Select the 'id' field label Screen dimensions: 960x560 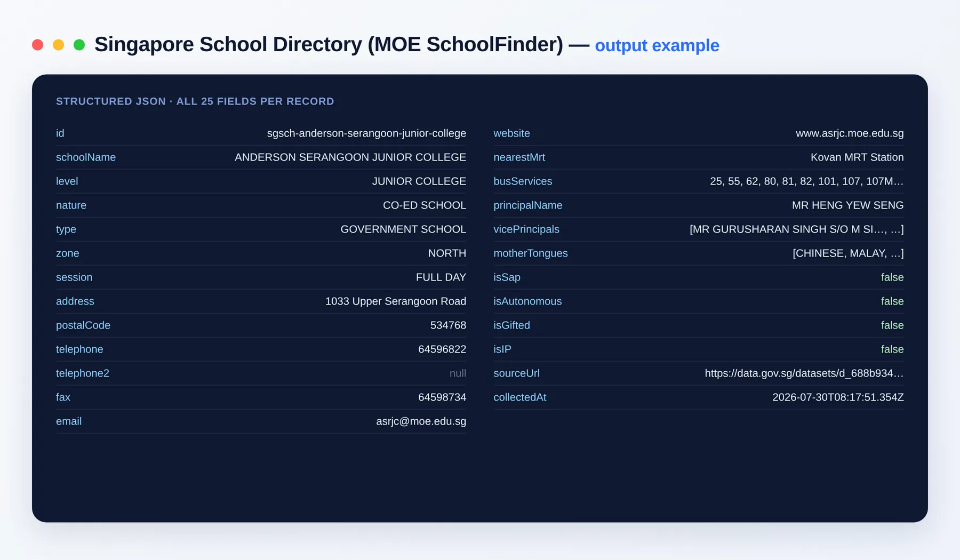pos(60,133)
